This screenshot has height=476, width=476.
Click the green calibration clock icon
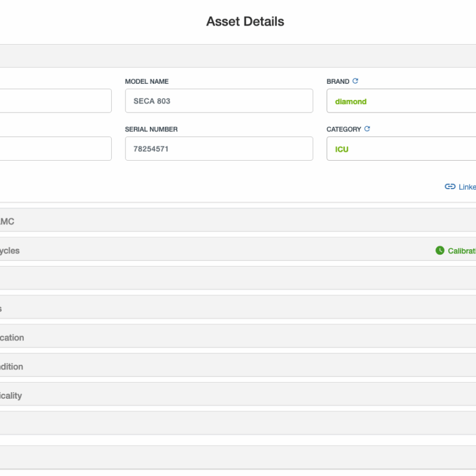pos(440,250)
